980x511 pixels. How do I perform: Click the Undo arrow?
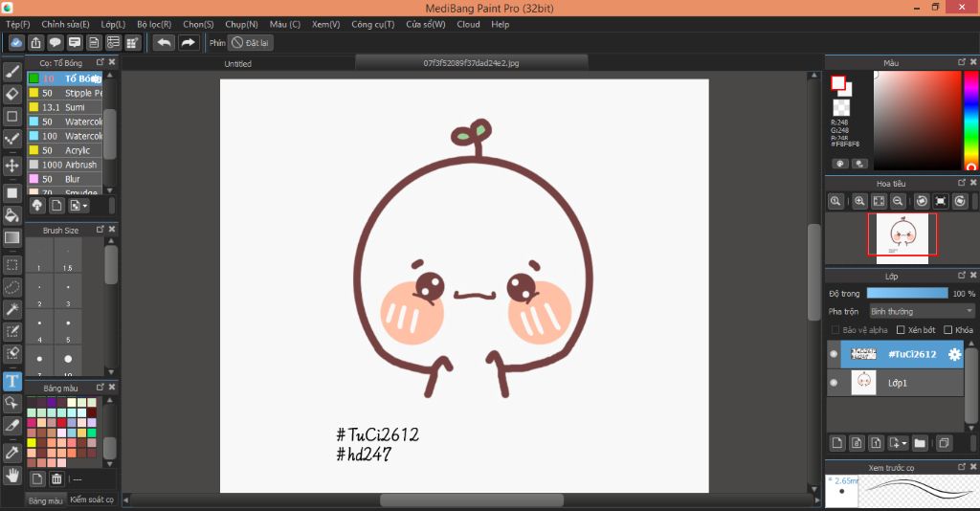pyautogui.click(x=164, y=42)
